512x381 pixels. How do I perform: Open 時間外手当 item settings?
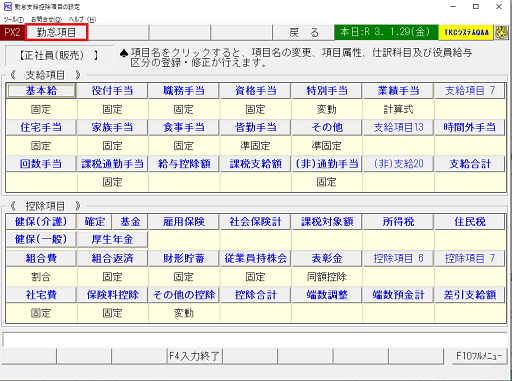click(470, 127)
